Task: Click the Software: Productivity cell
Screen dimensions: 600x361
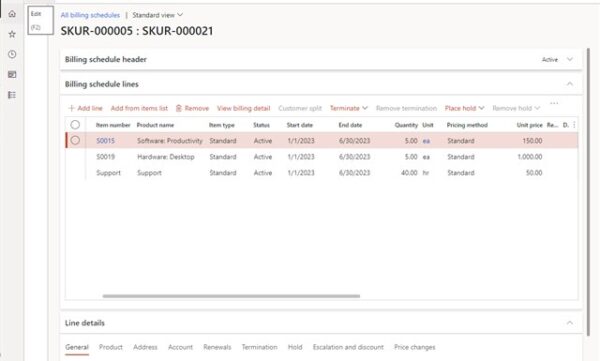Action: (170, 141)
